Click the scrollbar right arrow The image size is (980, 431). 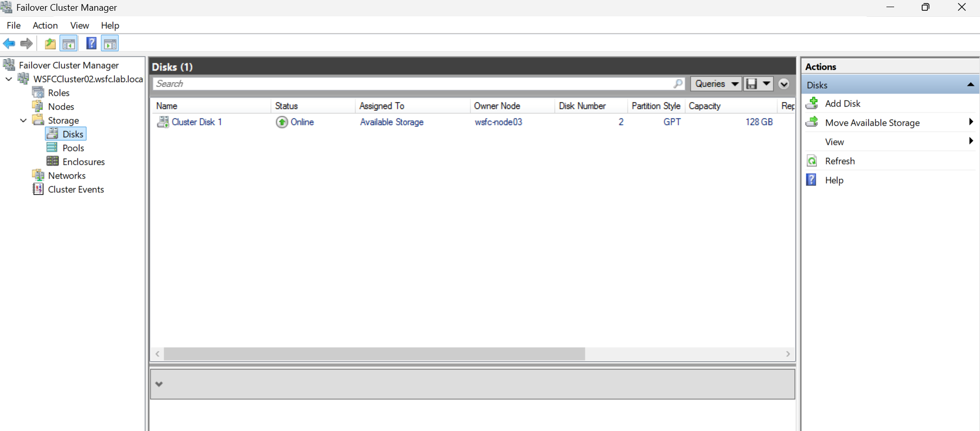pos(788,354)
